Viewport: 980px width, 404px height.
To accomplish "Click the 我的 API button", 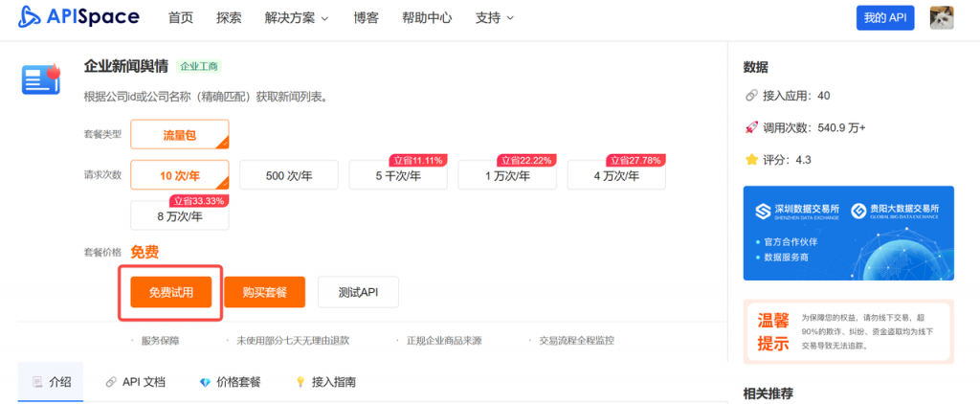I will pos(885,18).
